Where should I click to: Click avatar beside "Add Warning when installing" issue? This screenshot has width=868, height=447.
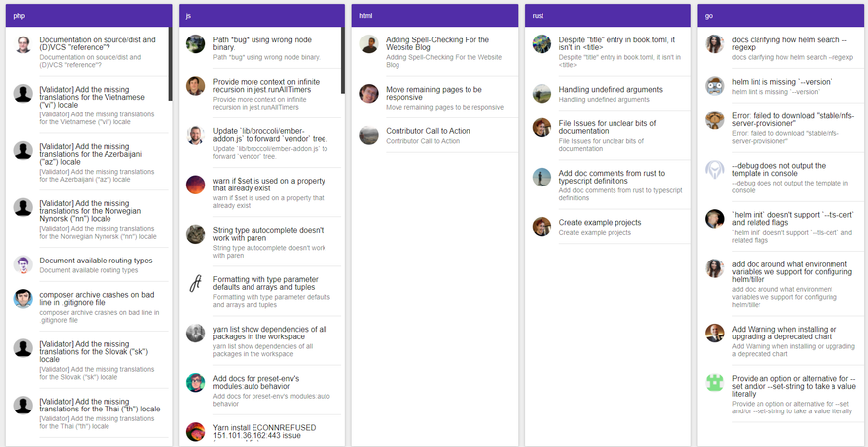715,334
